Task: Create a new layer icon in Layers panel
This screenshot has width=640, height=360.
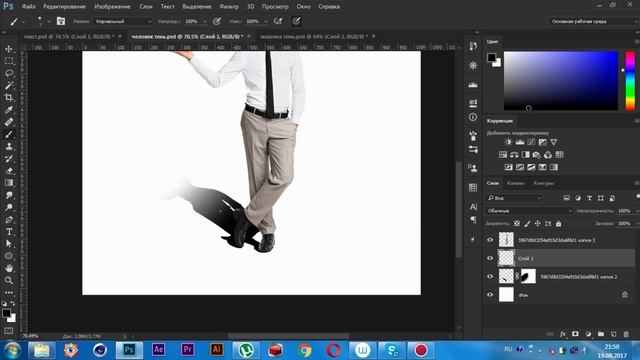Action: [x=613, y=334]
